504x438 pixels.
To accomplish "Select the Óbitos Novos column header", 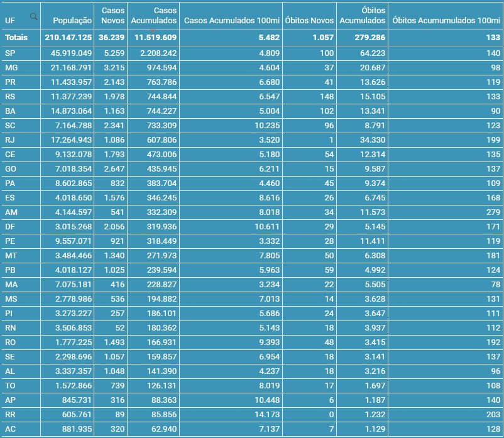I will [309, 21].
